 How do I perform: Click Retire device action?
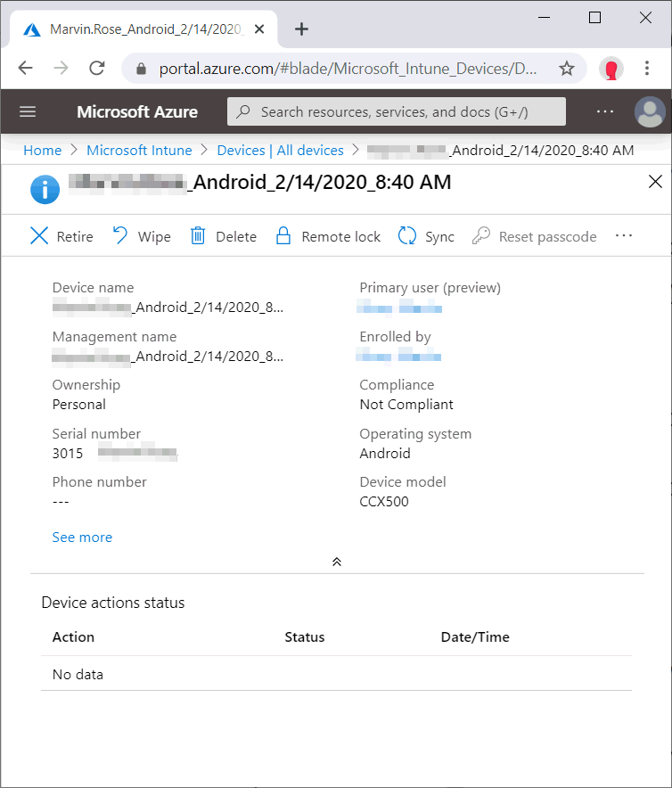point(61,236)
